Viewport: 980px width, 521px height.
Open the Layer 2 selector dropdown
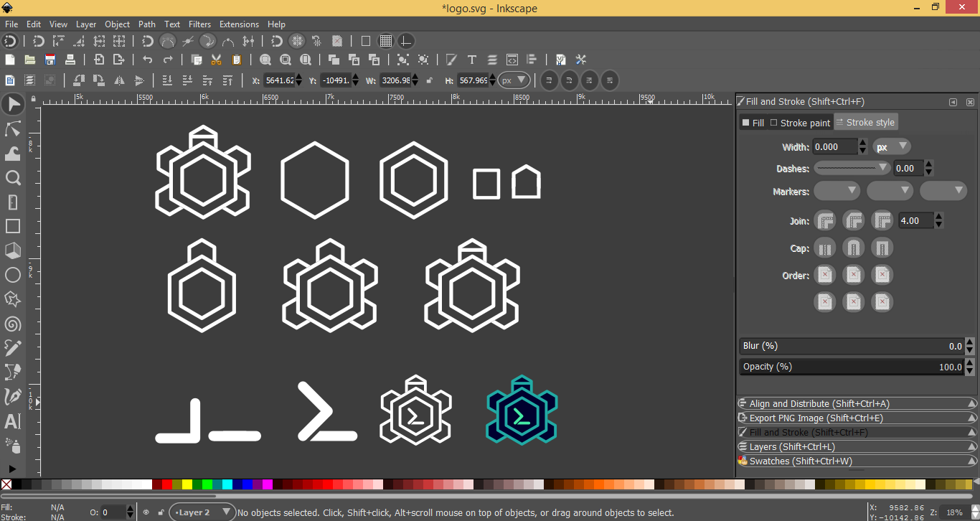(x=203, y=512)
